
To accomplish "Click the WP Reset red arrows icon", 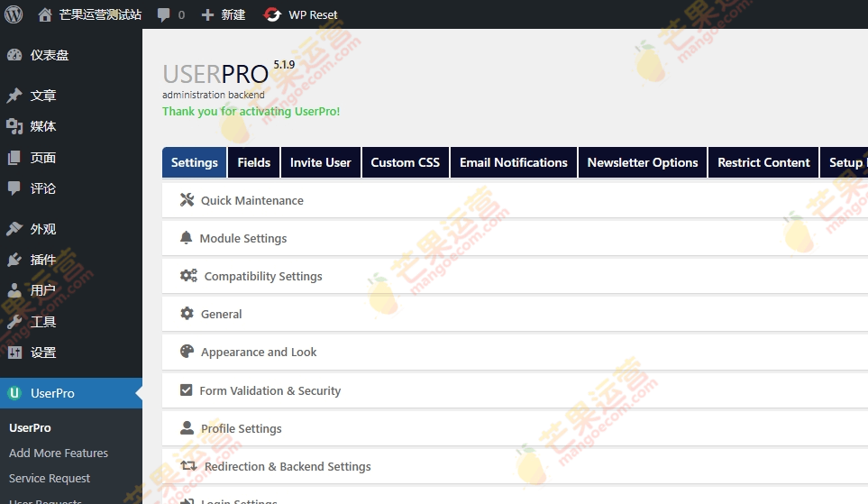I will (272, 14).
